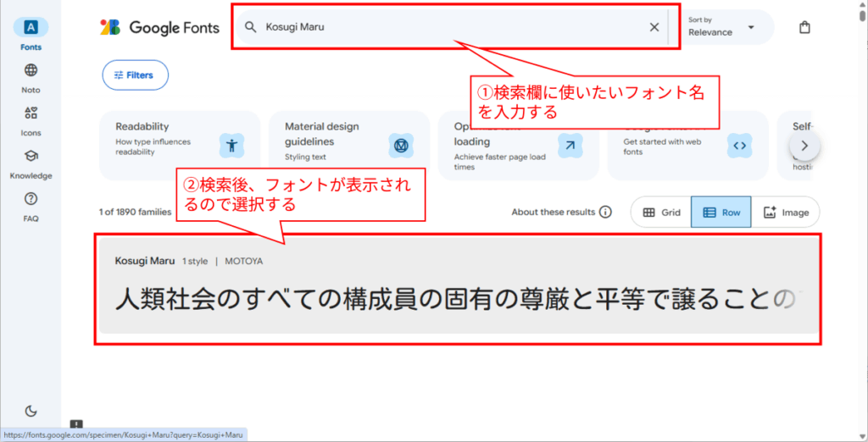Open the Readability knowledge card
Screen dimensions: 868x442
[x=179, y=145]
